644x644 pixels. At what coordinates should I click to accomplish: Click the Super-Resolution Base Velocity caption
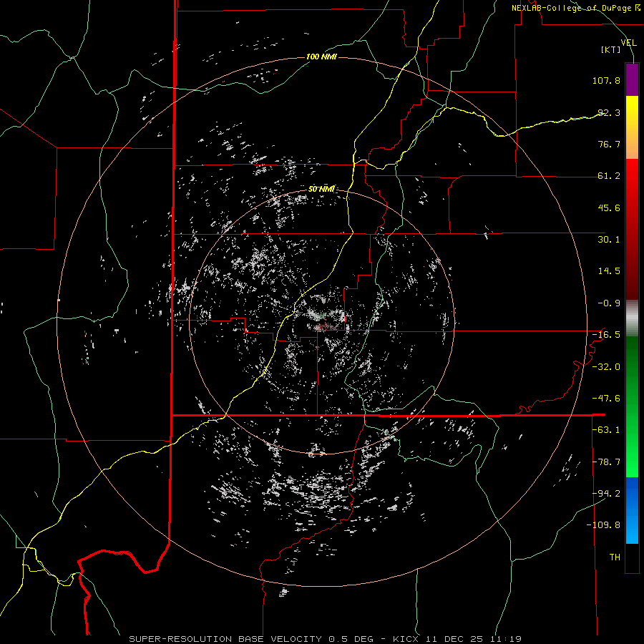tap(326, 639)
